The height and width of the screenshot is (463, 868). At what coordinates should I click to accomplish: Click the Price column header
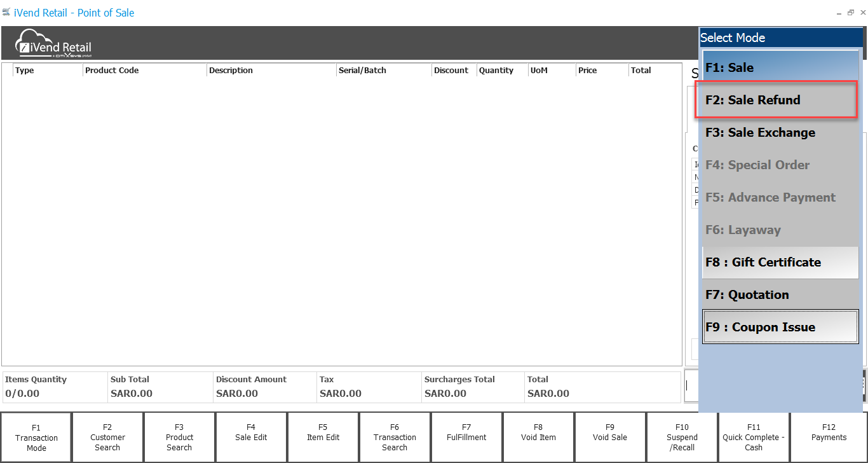click(602, 71)
